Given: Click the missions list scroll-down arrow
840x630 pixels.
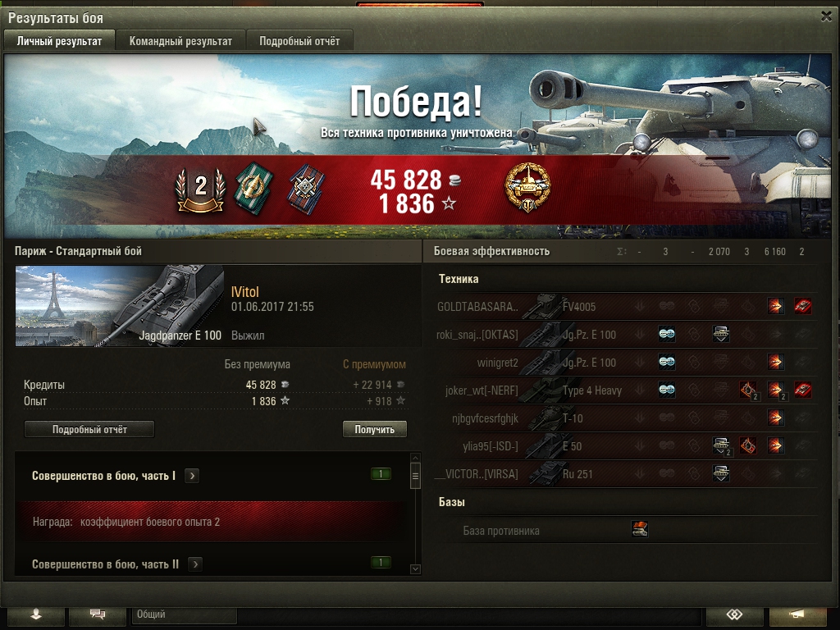Looking at the screenshot, I should [x=415, y=569].
